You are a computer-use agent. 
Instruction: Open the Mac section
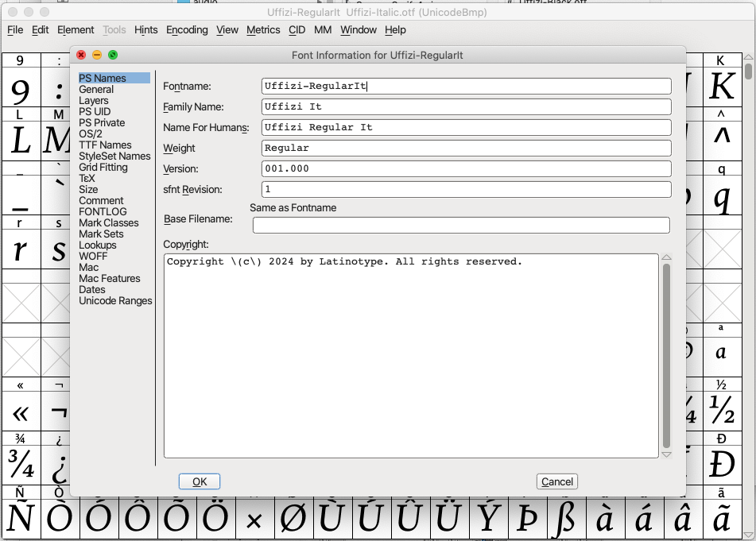click(x=89, y=268)
